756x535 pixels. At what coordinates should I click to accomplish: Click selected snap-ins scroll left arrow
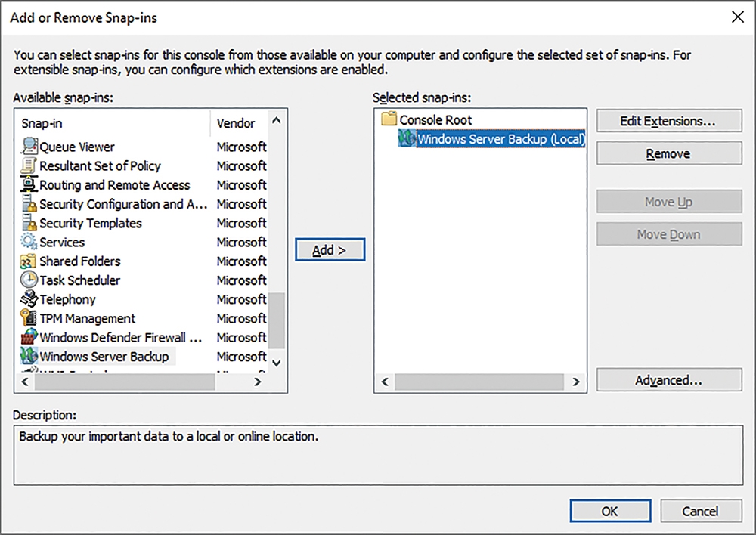[x=385, y=382]
